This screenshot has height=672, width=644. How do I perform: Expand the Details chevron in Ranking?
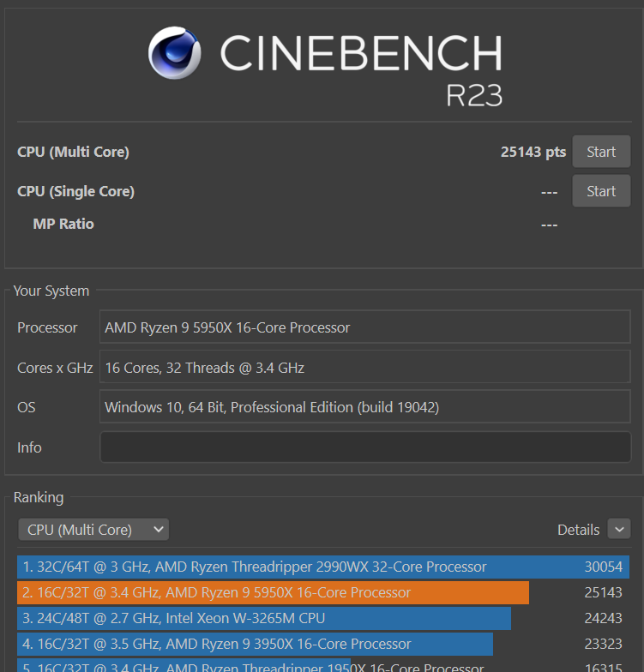(x=618, y=529)
